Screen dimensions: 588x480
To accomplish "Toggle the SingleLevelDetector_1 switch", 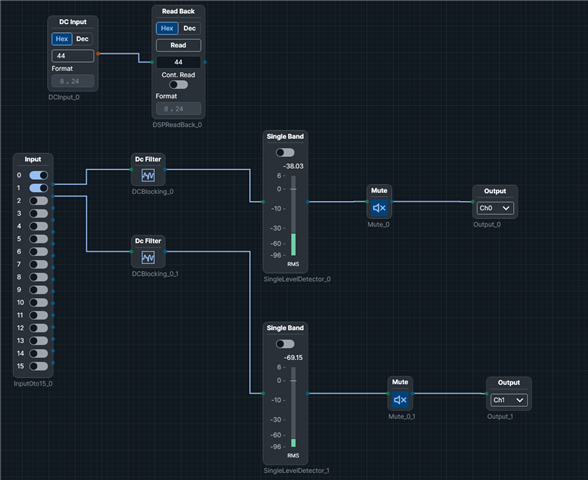I will click(285, 344).
